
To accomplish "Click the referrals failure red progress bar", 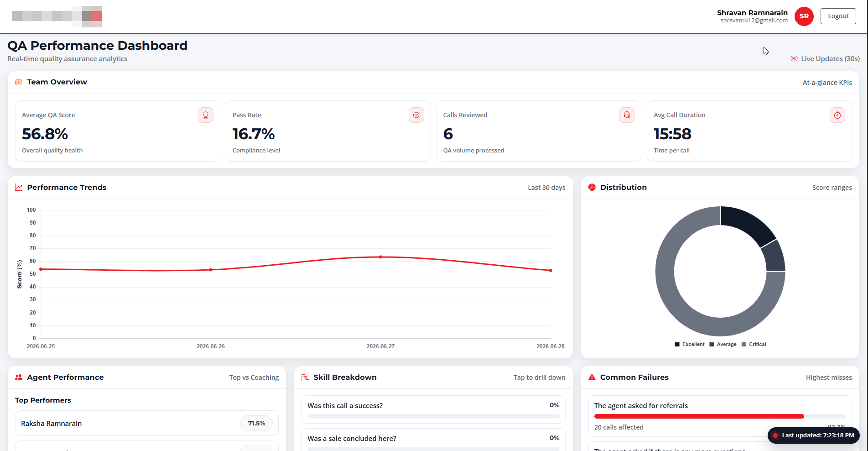I will tap(699, 416).
